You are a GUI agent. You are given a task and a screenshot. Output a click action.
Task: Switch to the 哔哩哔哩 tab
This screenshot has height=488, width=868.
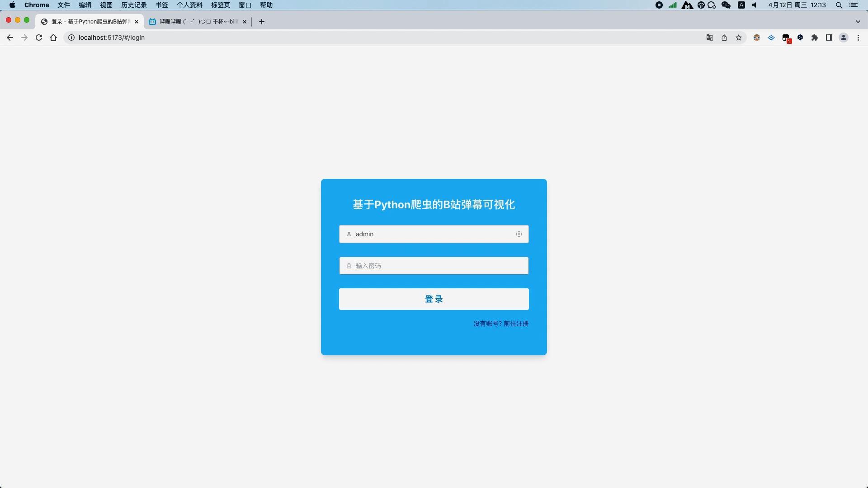[x=194, y=21]
